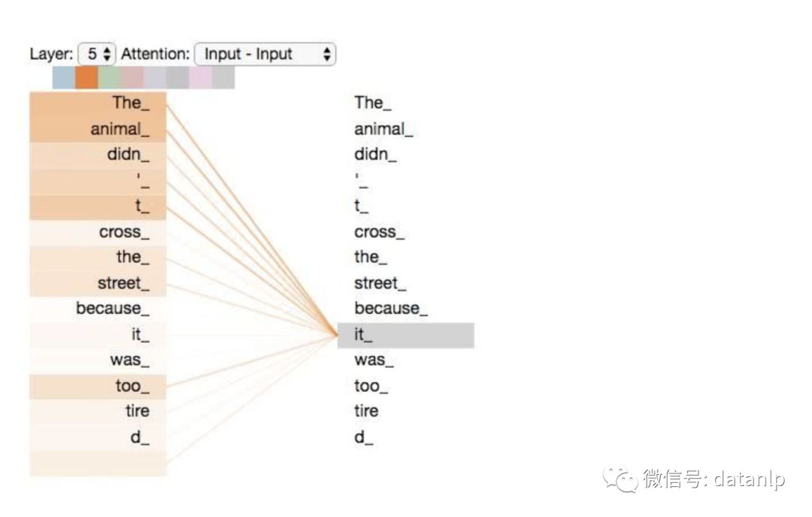The width and height of the screenshot is (812, 517).
Task: Select "animal_" token in right column
Action: point(383,129)
